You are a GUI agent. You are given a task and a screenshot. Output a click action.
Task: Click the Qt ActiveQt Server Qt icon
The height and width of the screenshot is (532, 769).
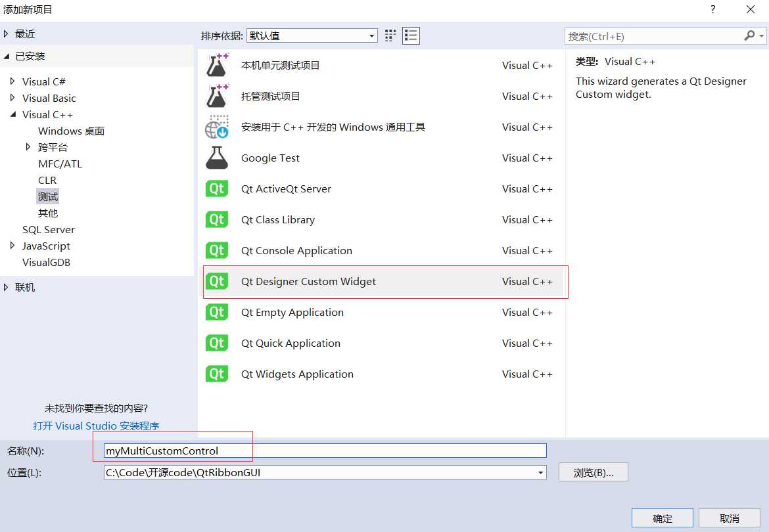coord(217,188)
